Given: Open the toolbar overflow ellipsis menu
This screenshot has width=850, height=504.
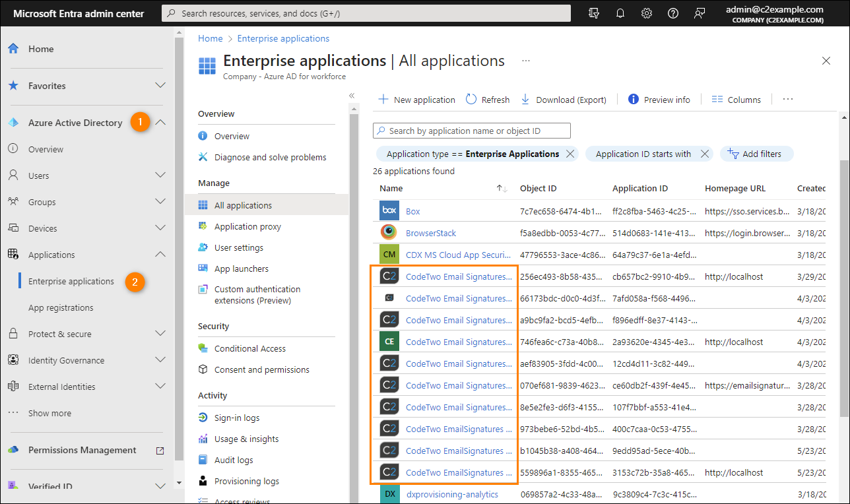Looking at the screenshot, I should click(x=787, y=99).
